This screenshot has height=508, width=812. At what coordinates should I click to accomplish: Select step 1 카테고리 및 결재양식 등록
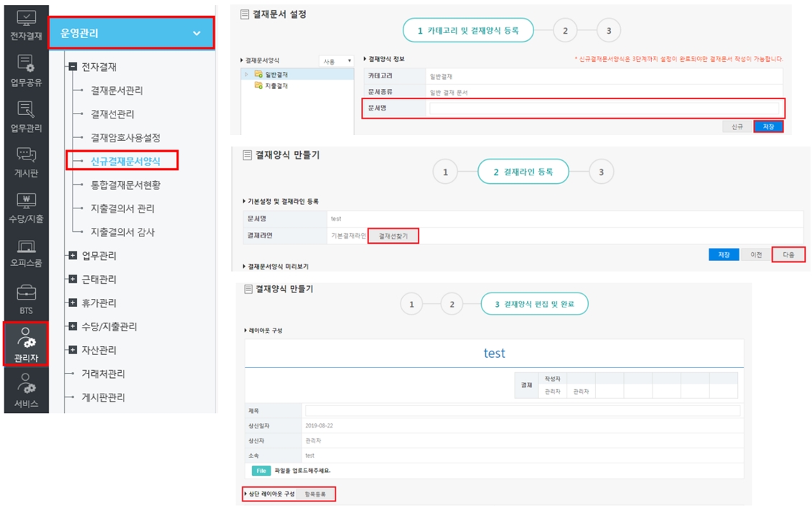(468, 31)
